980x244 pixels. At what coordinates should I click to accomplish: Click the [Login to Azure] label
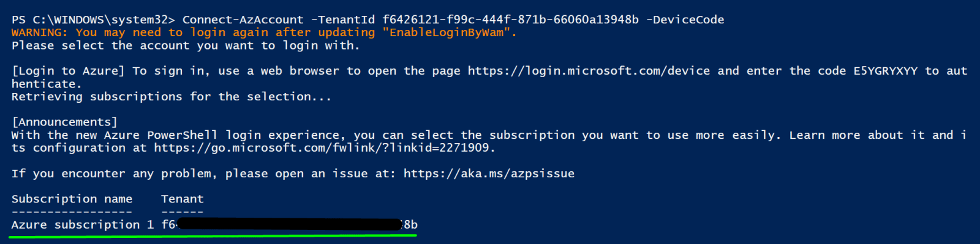point(68,71)
